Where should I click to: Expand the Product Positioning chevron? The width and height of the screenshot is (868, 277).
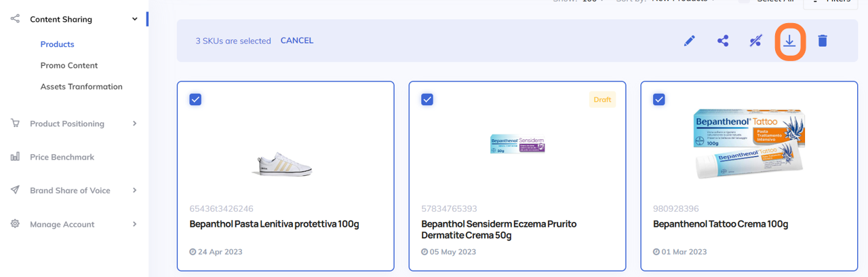click(134, 124)
